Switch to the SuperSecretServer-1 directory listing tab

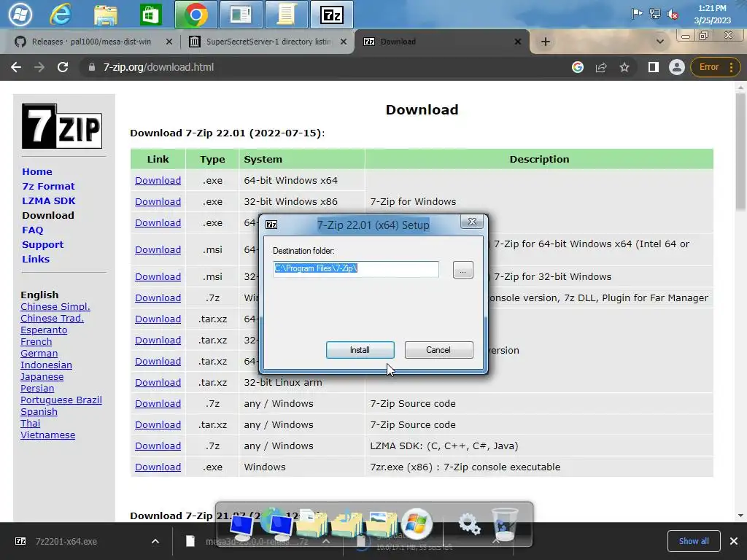[267, 42]
